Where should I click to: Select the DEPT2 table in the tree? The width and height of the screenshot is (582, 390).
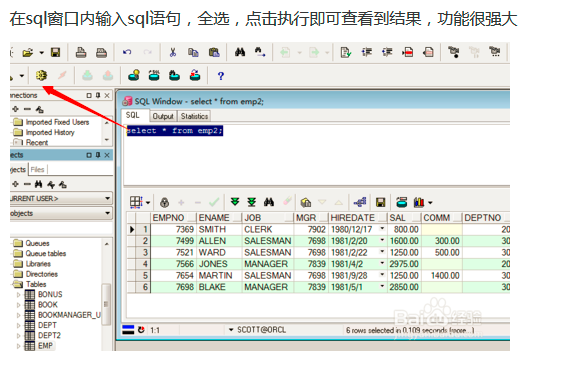pyautogui.click(x=49, y=335)
